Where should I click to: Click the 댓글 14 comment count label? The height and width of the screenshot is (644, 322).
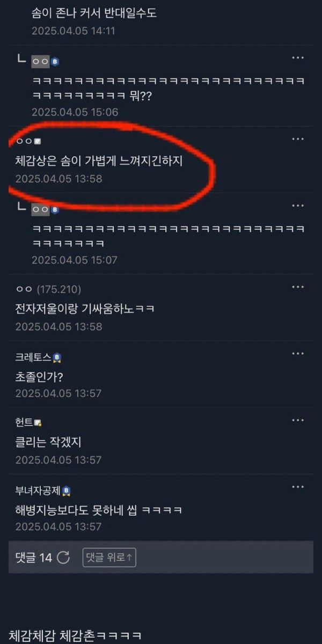pos(34,558)
